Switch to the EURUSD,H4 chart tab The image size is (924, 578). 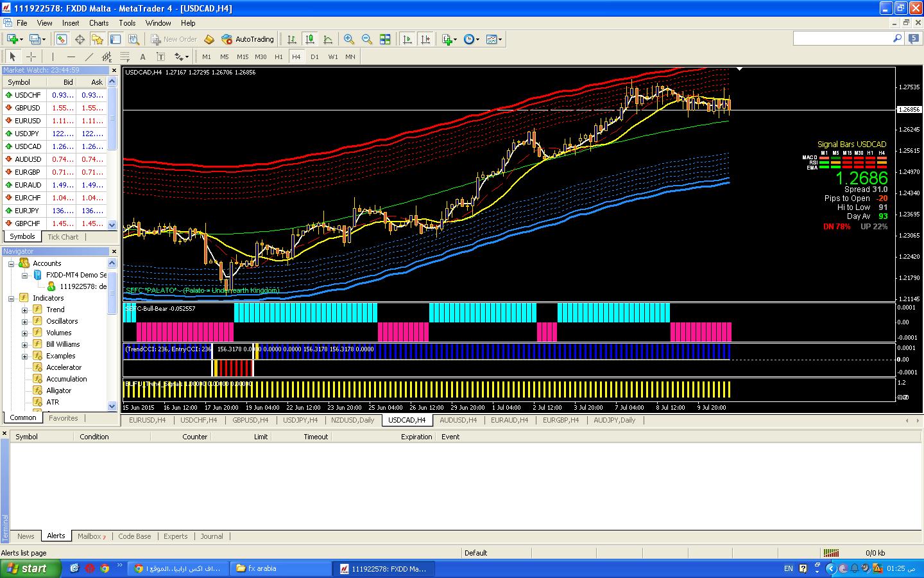tap(147, 420)
